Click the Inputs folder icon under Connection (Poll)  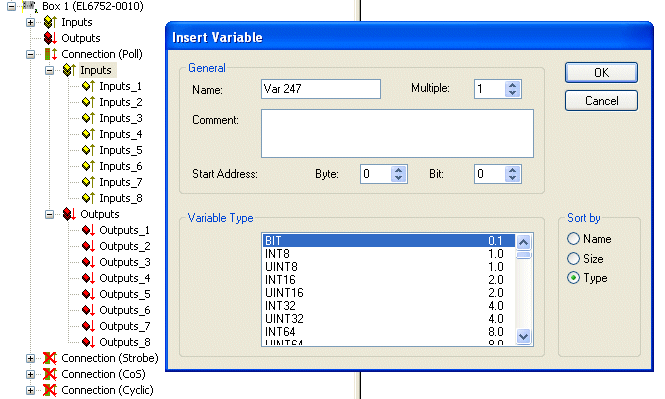(x=69, y=70)
